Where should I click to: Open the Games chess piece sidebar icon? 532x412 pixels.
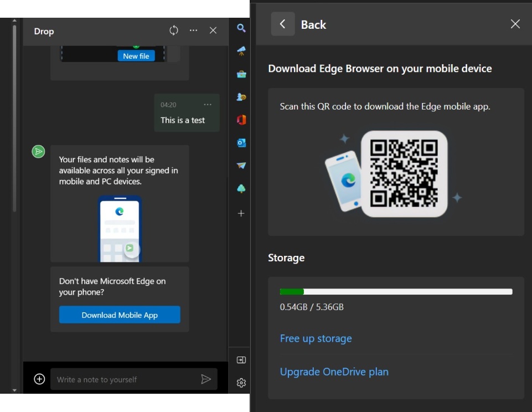click(241, 97)
